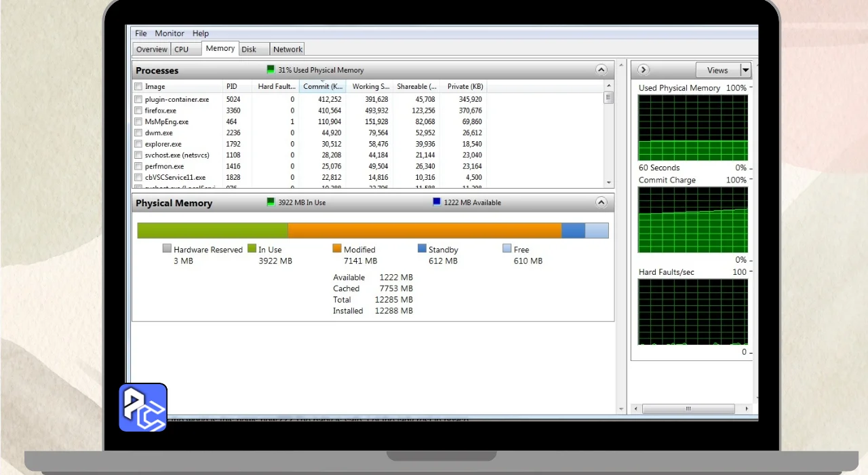868x475 pixels.
Task: Open the Monitor menu
Action: [170, 33]
